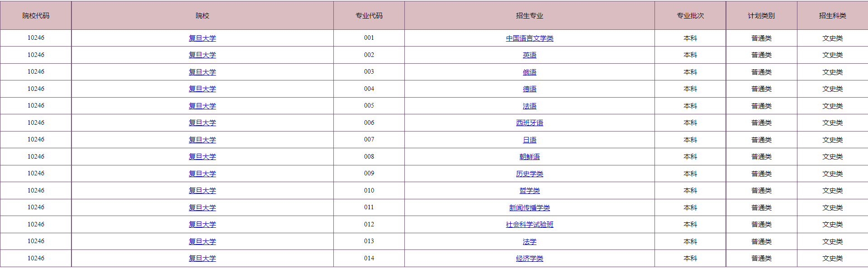Open 复旦大学 link in row 008
The image size is (868, 268).
click(202, 157)
